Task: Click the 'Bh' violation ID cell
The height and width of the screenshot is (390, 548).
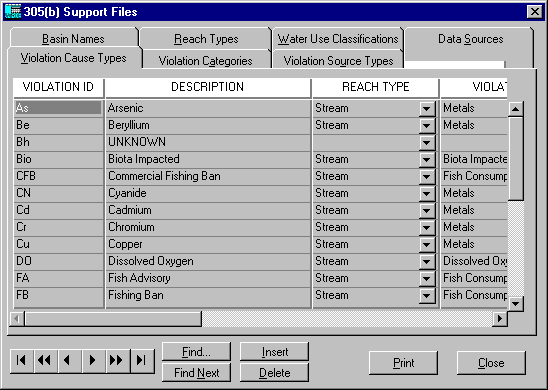Action: coord(58,142)
